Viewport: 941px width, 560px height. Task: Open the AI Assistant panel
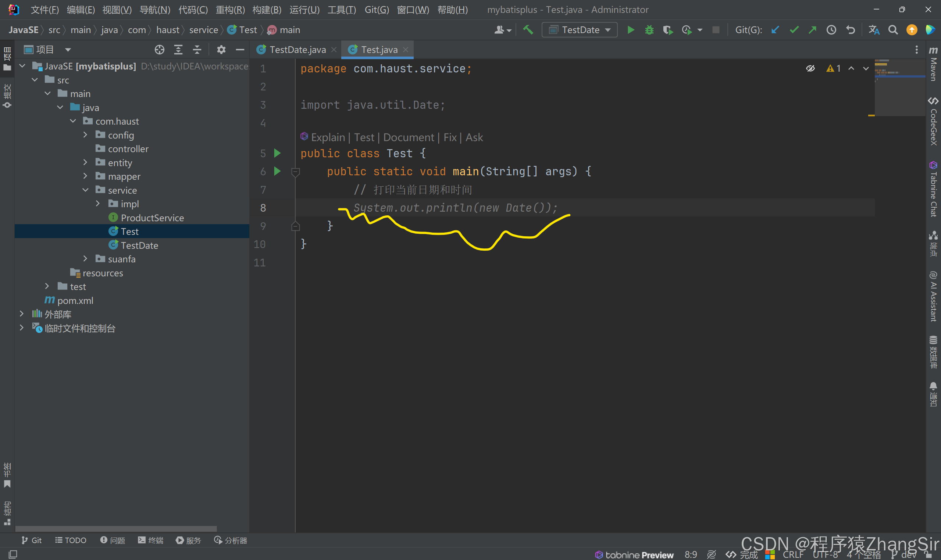coord(933,297)
